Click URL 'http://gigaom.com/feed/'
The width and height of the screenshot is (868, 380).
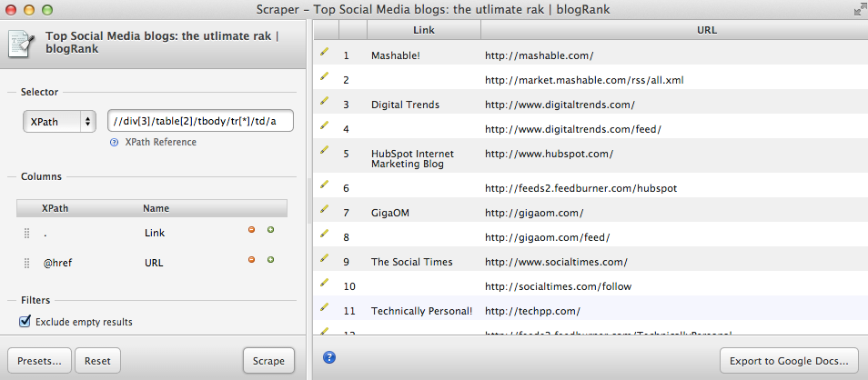point(548,237)
